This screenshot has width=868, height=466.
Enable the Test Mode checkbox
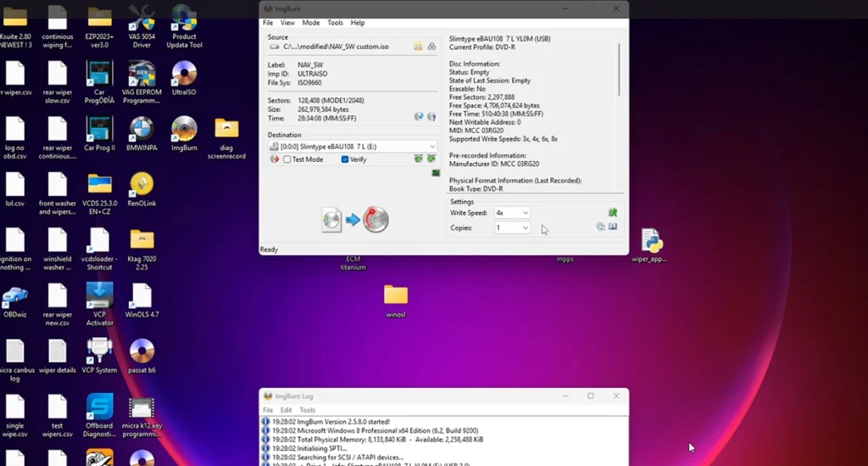tap(287, 159)
